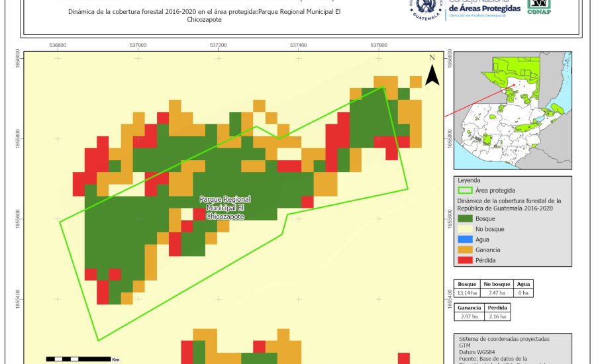Click the CONAP logo
Viewport: 596px width, 364px height.
538,7
